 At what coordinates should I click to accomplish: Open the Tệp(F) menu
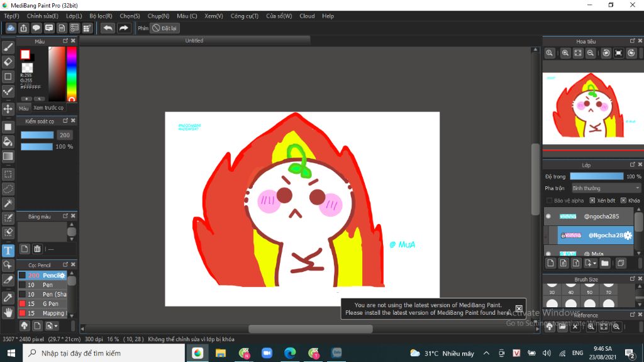click(11, 16)
